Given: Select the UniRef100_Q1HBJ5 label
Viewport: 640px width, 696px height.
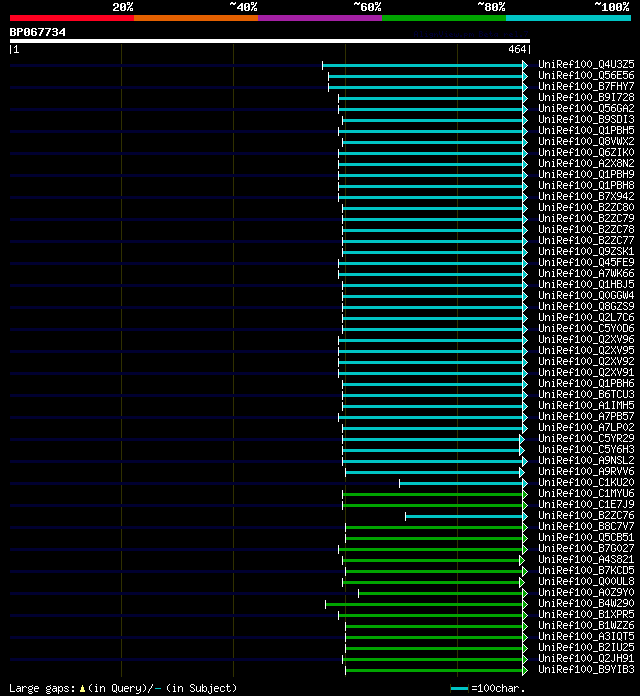Looking at the screenshot, I should click(x=586, y=284).
